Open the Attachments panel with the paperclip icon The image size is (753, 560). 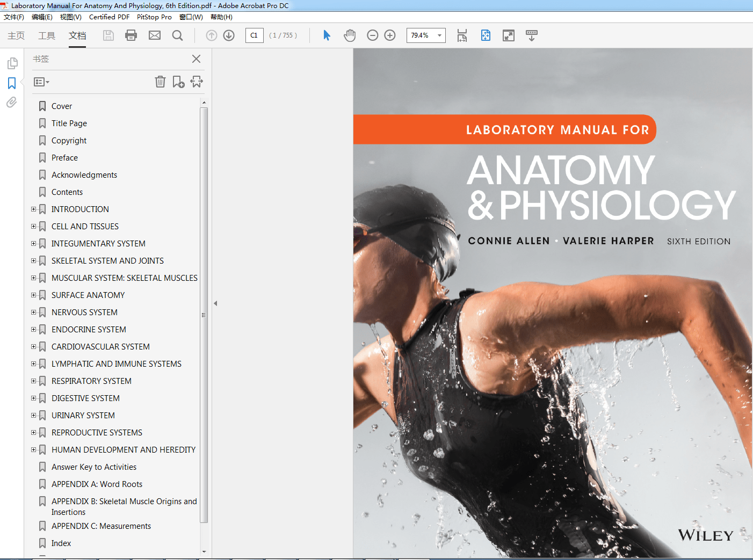[11, 102]
